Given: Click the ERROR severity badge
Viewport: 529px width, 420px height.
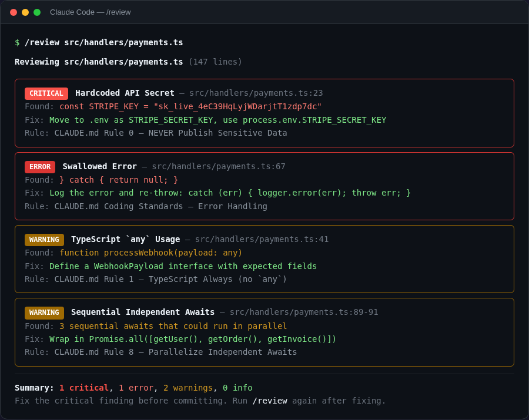Looking at the screenshot, I should click(x=39, y=167).
